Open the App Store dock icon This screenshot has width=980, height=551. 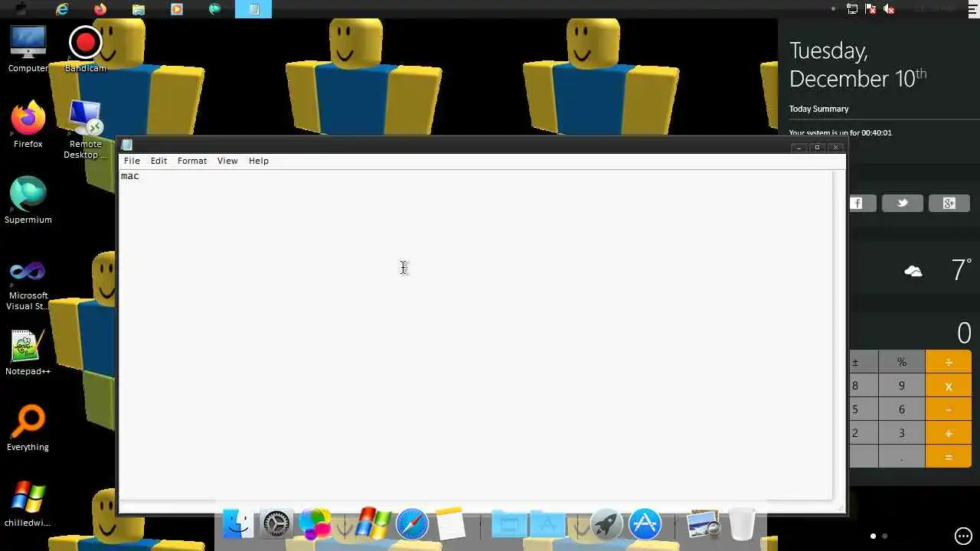click(645, 524)
